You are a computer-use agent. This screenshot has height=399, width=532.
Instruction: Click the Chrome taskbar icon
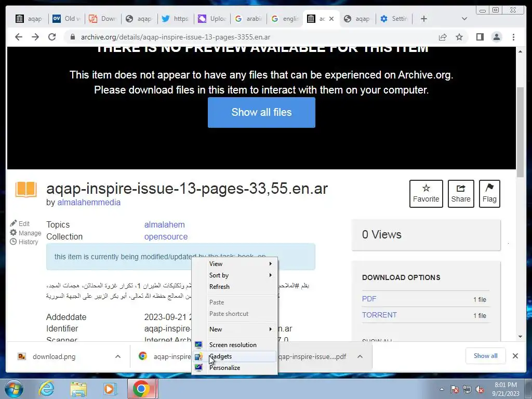point(142,389)
